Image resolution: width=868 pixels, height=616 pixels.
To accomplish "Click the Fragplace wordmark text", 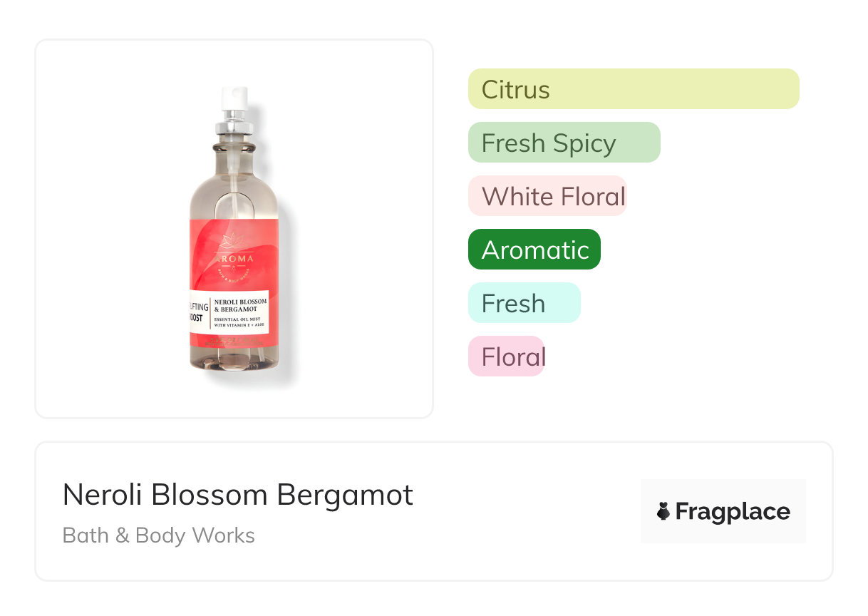I will [x=733, y=511].
